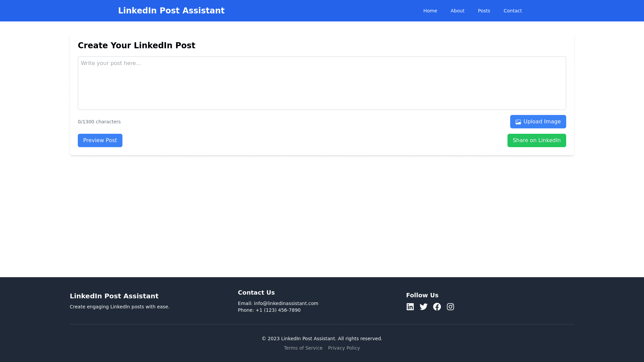
Task: Open the About navigation item
Action: point(457,11)
